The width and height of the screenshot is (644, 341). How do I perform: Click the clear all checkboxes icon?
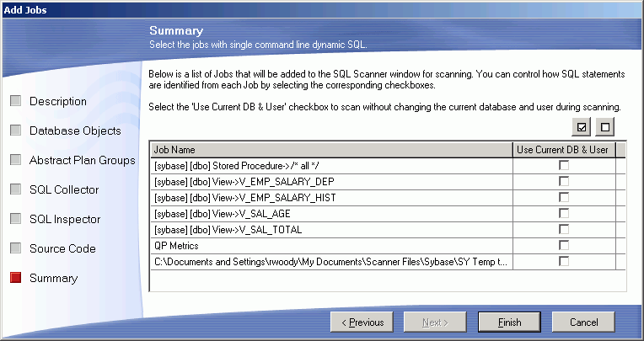[604, 127]
